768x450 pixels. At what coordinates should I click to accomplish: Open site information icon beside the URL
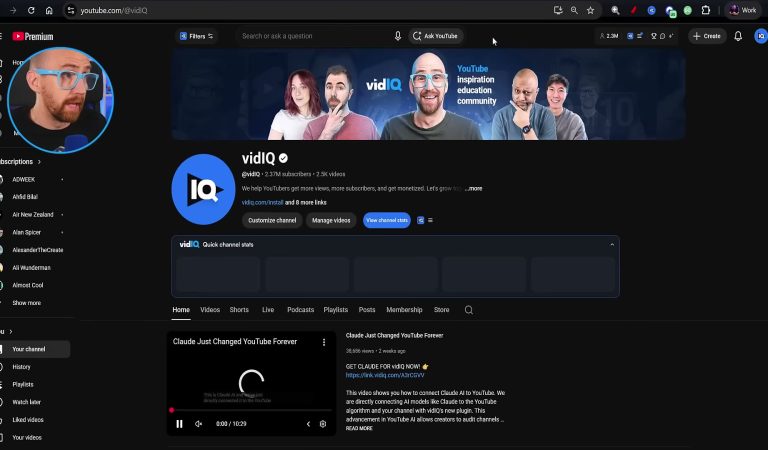coord(71,10)
